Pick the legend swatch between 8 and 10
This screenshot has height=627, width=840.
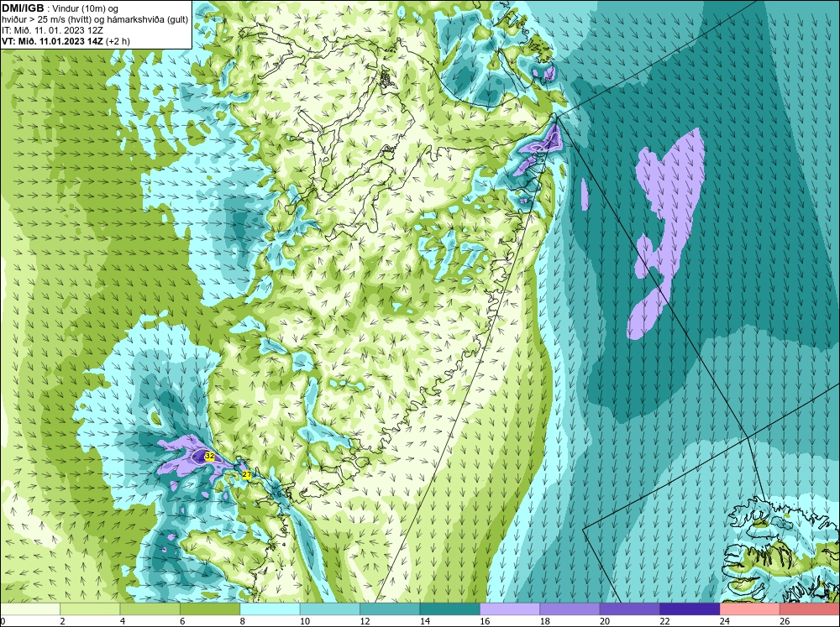(270, 609)
